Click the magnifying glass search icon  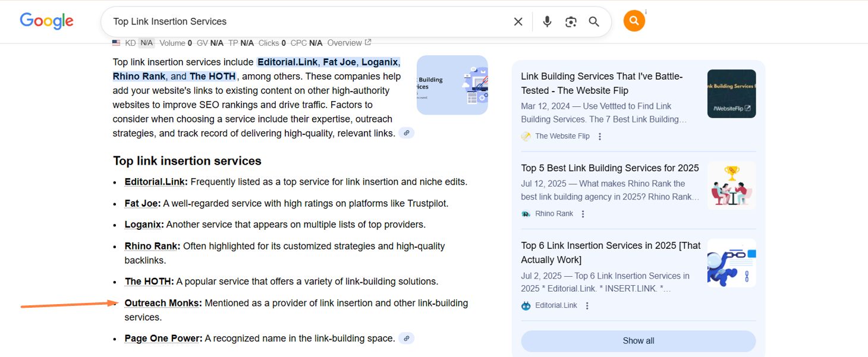pyautogui.click(x=594, y=22)
